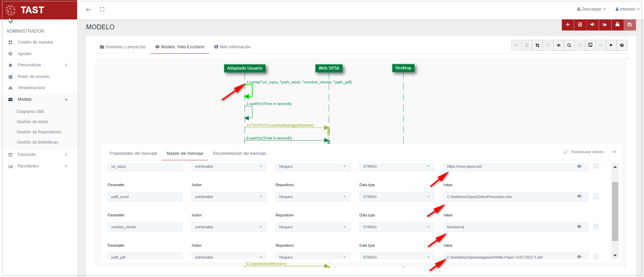Click the magnifier search icon in toolbar
The image size is (644, 277).
(569, 45)
